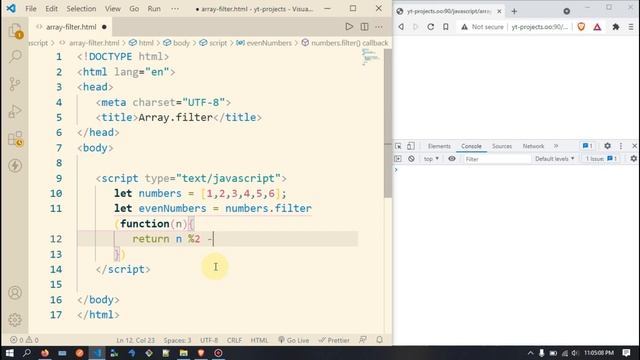Toggle the console sidebar in DevTools
This screenshot has height=360, width=640.
point(398,159)
